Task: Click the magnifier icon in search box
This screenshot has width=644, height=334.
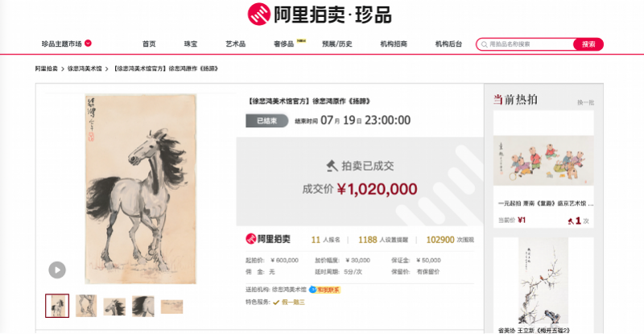Action: (x=485, y=44)
